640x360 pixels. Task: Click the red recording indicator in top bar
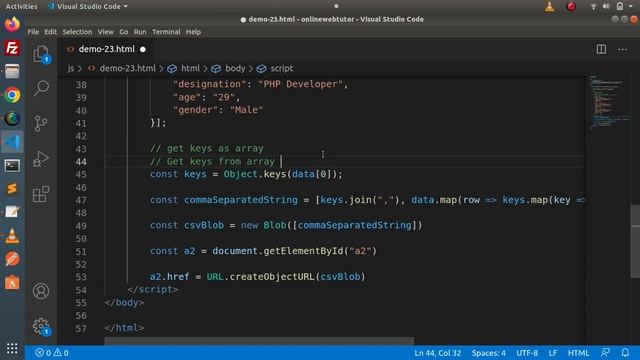point(571,6)
